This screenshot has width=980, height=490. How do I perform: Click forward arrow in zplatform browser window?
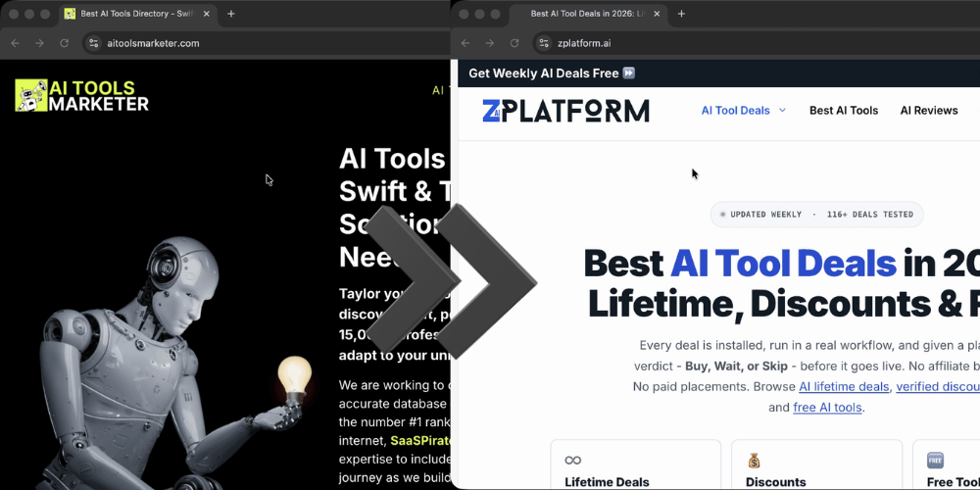point(489,43)
